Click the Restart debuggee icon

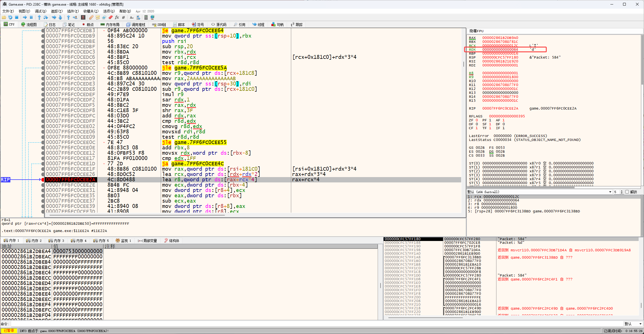pos(10,17)
